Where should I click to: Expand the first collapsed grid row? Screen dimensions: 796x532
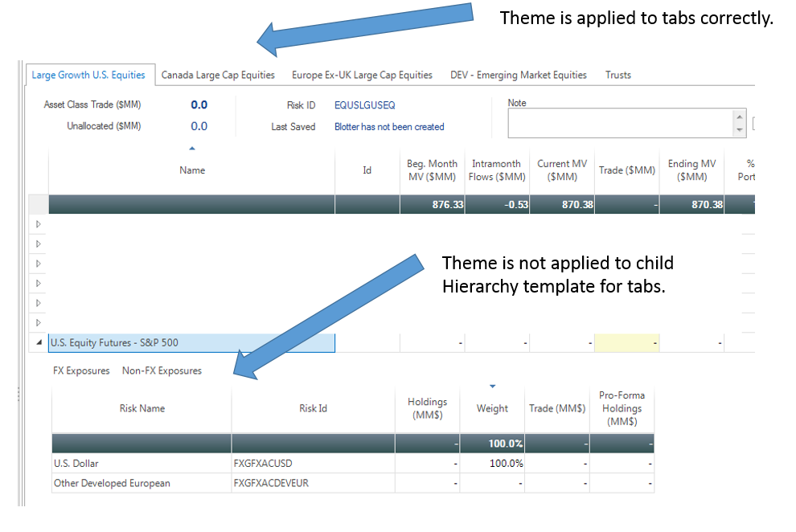[39, 224]
